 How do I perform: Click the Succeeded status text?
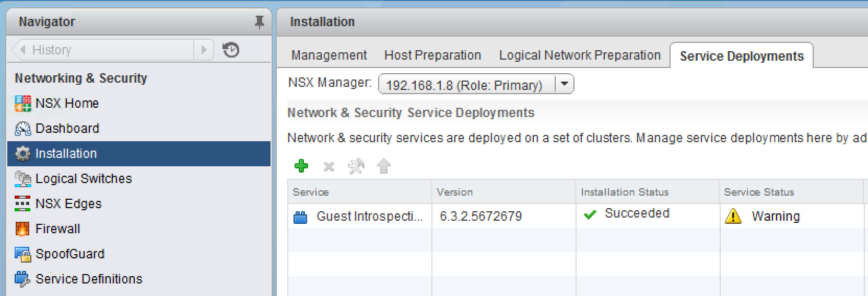point(637,213)
